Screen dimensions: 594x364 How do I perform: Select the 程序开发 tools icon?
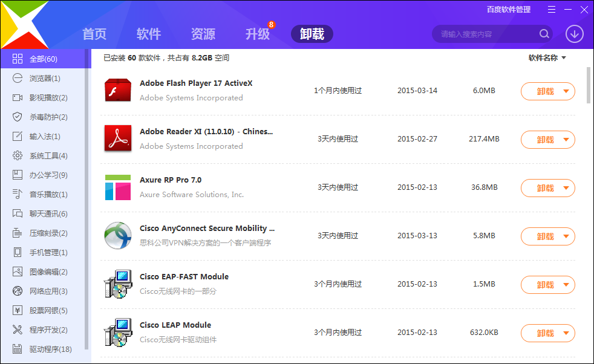pos(17,330)
